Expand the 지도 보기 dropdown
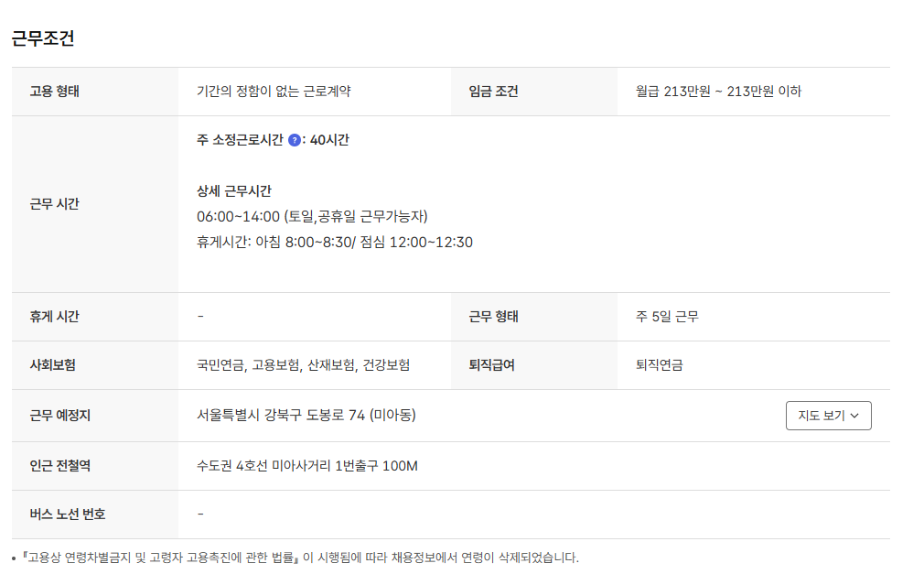This screenshot has height=585, width=924. click(x=828, y=415)
